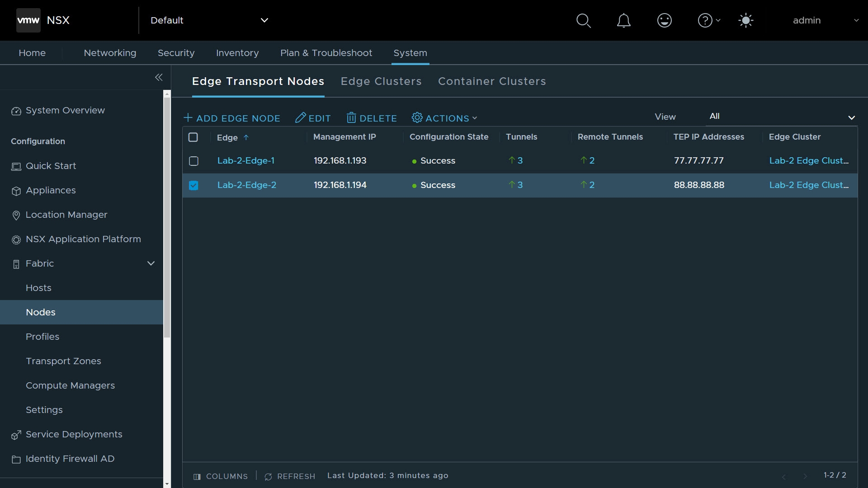Image resolution: width=868 pixels, height=488 pixels.
Task: Collapse sidebar with double-chevron icon
Action: (x=159, y=77)
